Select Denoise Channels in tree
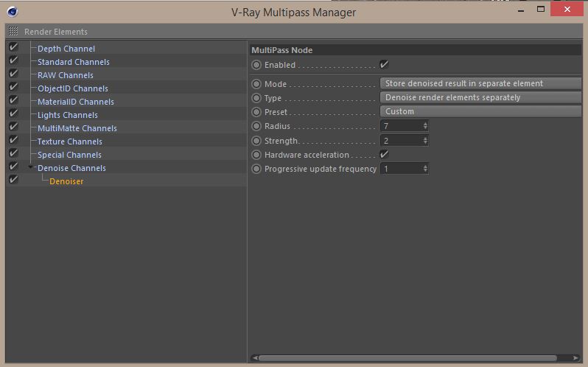Screen dimensions: 588x367 (71, 168)
